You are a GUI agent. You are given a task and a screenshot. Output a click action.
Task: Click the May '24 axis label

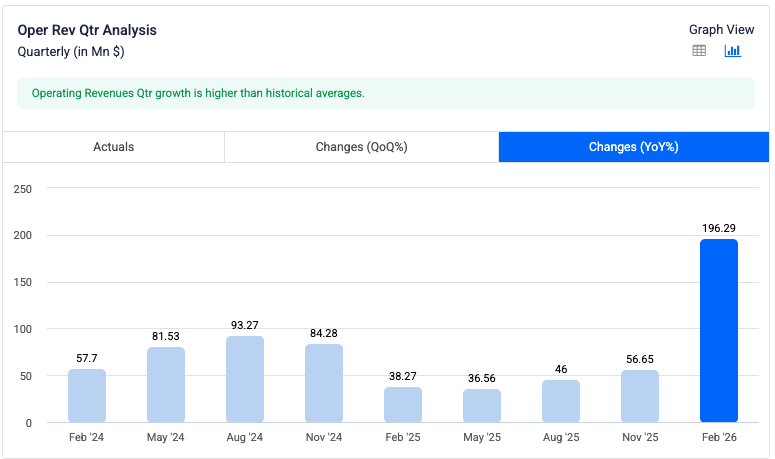(166, 437)
